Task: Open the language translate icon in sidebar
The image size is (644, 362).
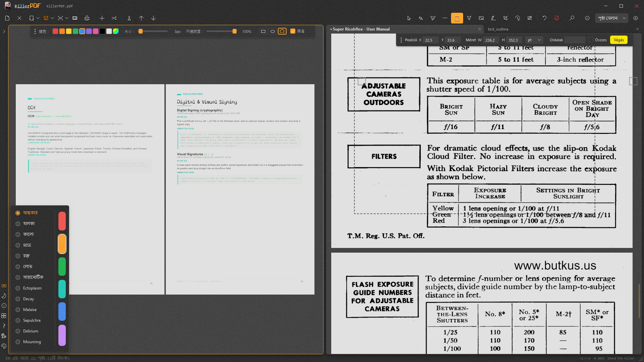Action: tap(4, 336)
